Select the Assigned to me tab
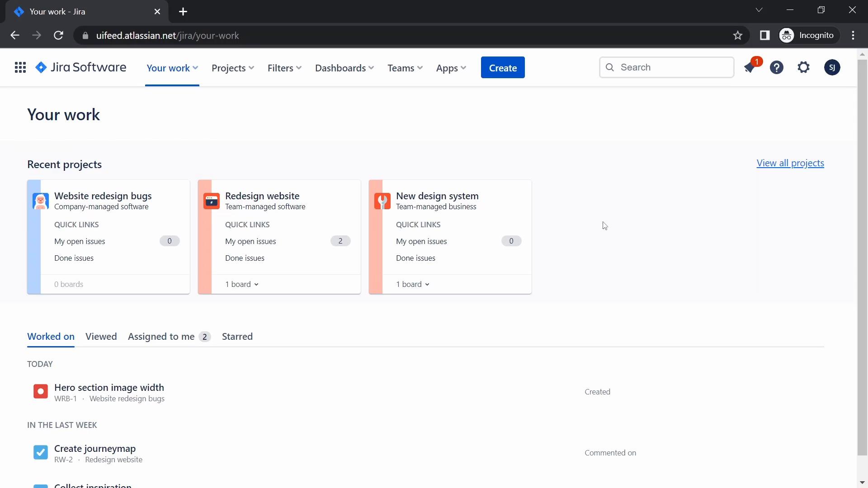The image size is (868, 488). coord(161,336)
